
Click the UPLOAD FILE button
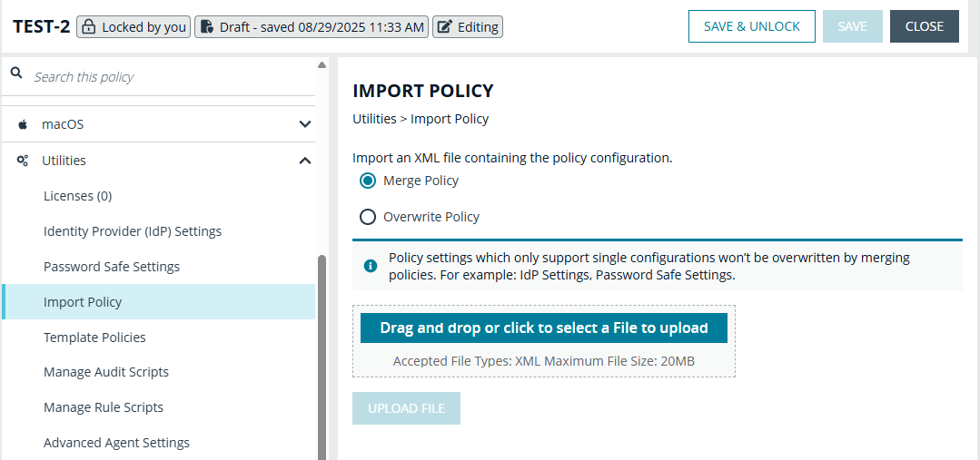tap(406, 408)
